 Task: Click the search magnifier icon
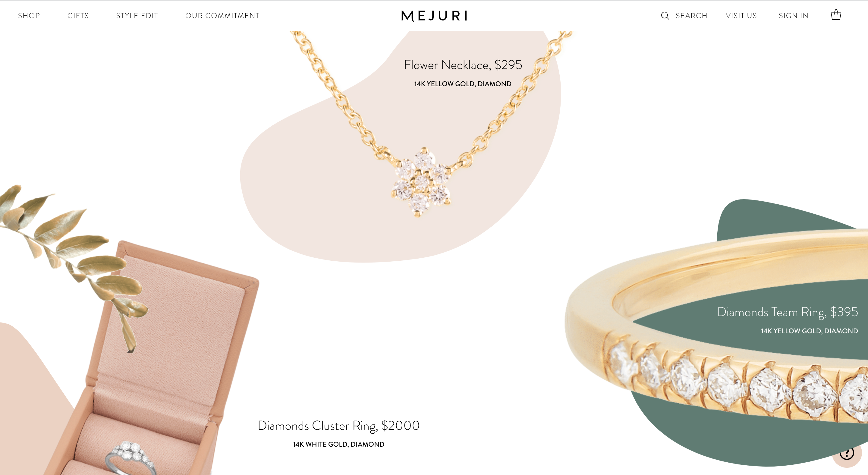pos(665,15)
